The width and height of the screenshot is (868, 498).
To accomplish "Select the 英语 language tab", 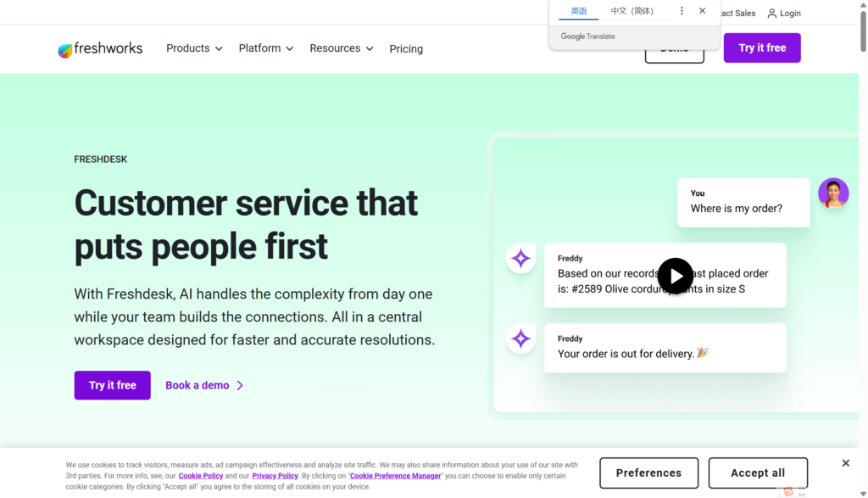I will 579,11.
